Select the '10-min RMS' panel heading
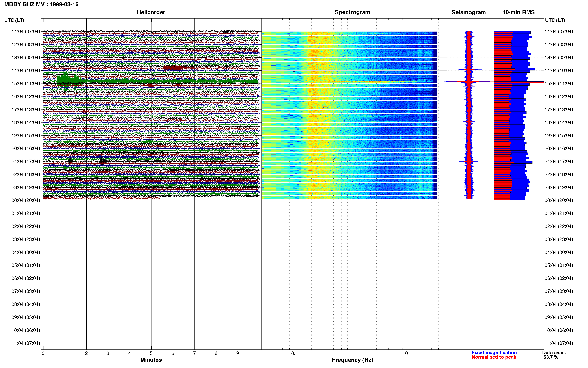The width and height of the screenshot is (588, 368). click(518, 12)
